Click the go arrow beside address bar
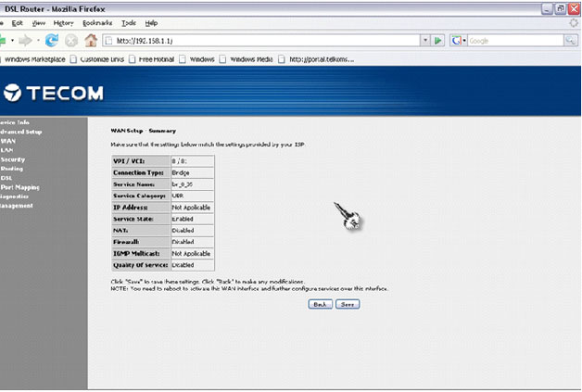Image resolution: width=582 pixels, height=392 pixels. pyautogui.click(x=437, y=41)
